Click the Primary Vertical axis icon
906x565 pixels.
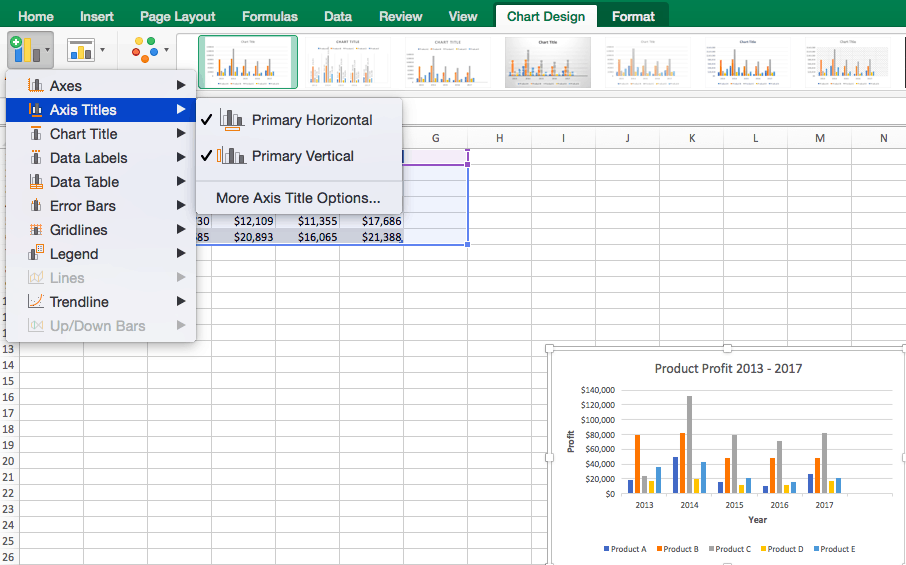232,156
